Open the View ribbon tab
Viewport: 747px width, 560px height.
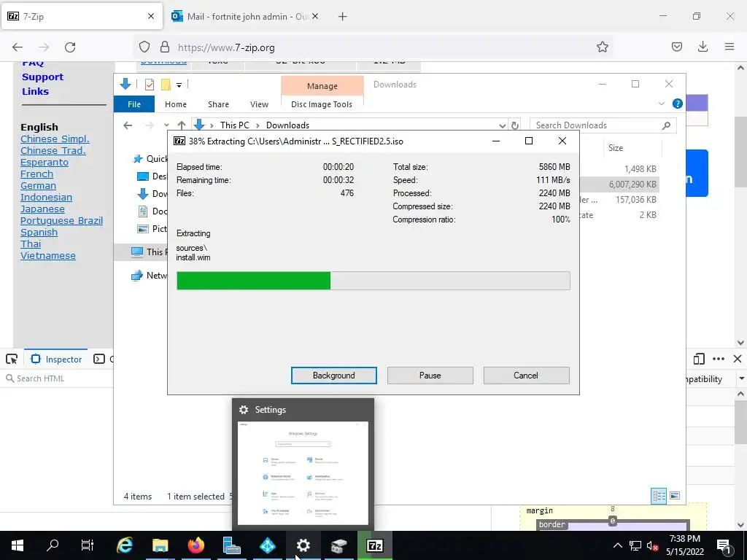tap(259, 104)
